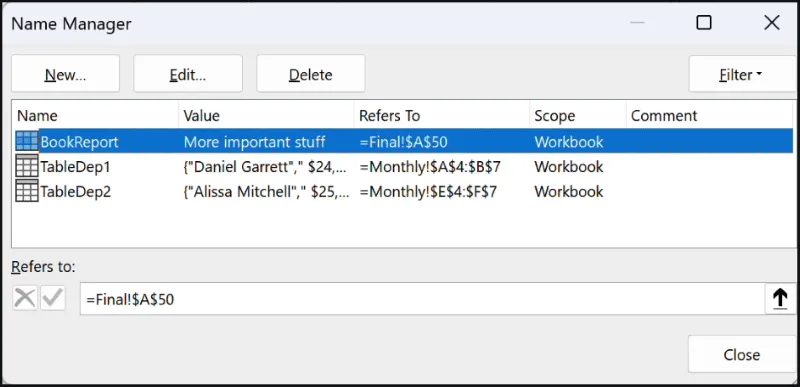
Task: Click the Refers to input field
Action: pyautogui.click(x=422, y=299)
